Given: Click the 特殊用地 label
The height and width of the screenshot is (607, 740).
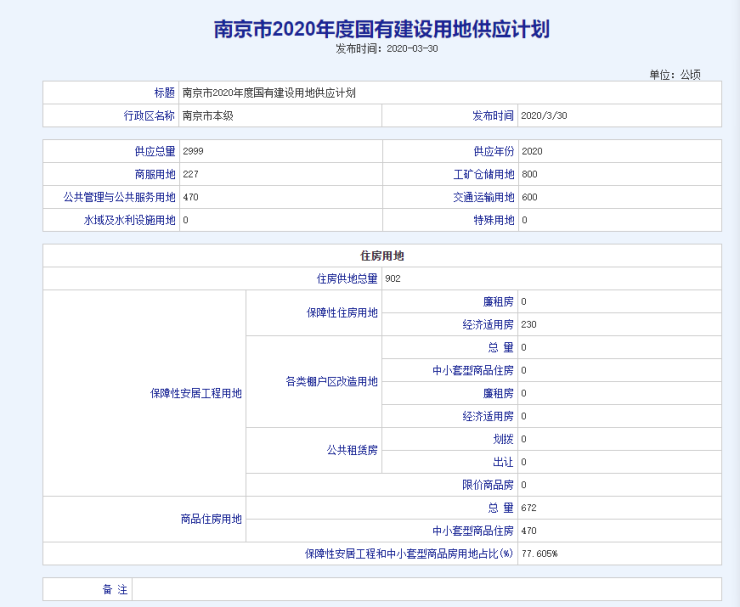Looking at the screenshot, I should click(x=494, y=220).
